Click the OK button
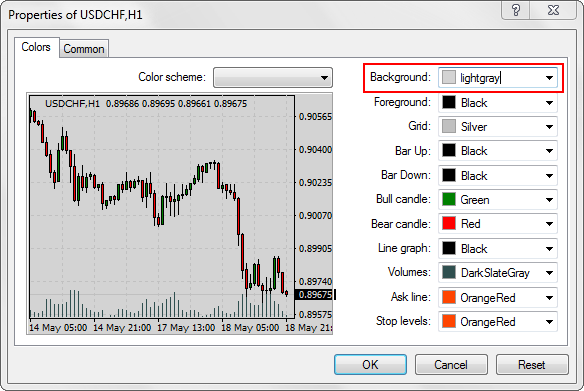The width and height of the screenshot is (584, 391). (x=371, y=365)
